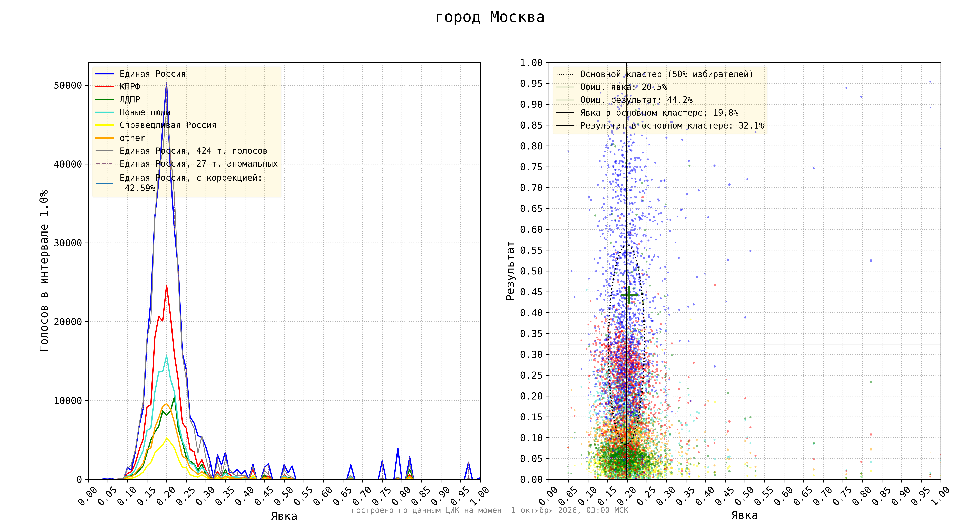This screenshot has width=980, height=521.
Task: Click the '40000' tick on the left chart
Action: click(68, 164)
